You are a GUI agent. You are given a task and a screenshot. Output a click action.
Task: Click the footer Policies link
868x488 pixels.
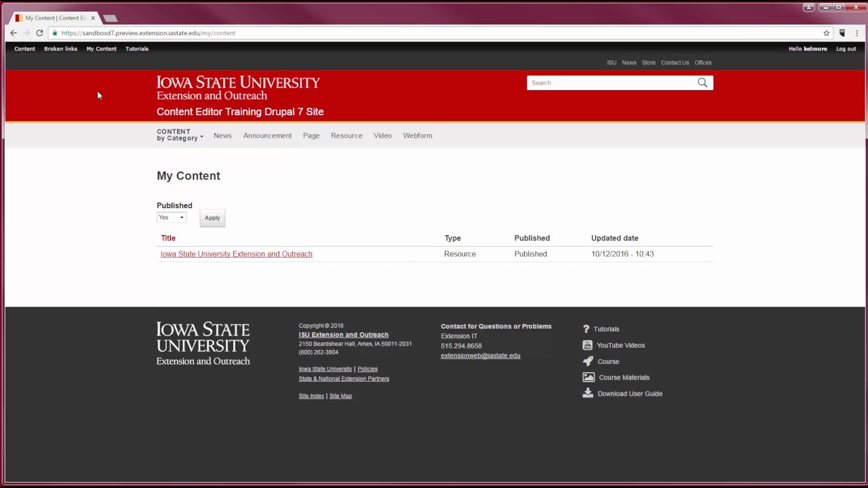[368, 369]
